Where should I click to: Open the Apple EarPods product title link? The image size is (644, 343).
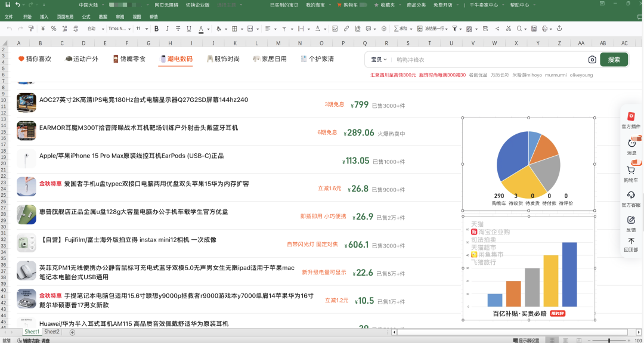tap(131, 156)
